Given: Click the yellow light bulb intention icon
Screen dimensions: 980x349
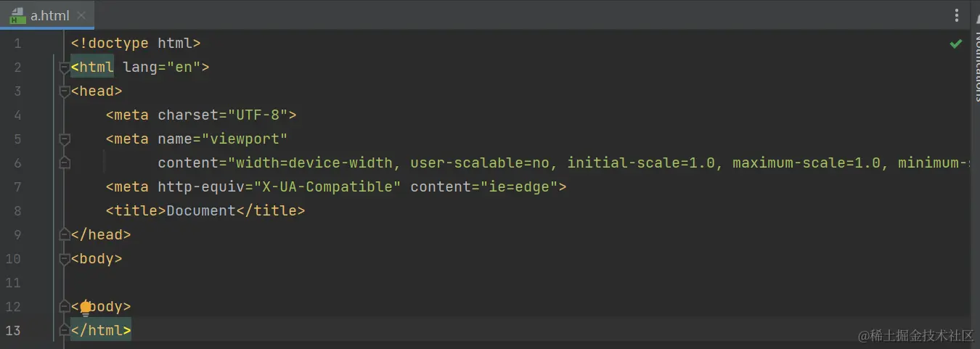Looking at the screenshot, I should pos(86,308).
